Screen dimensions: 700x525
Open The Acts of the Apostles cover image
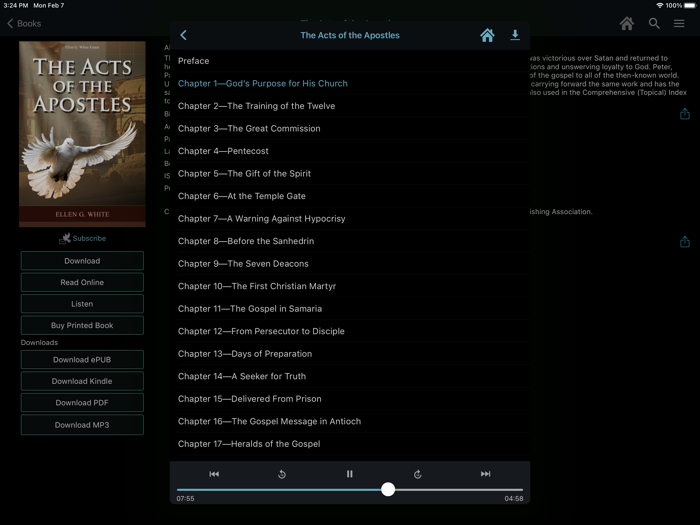pos(82,134)
